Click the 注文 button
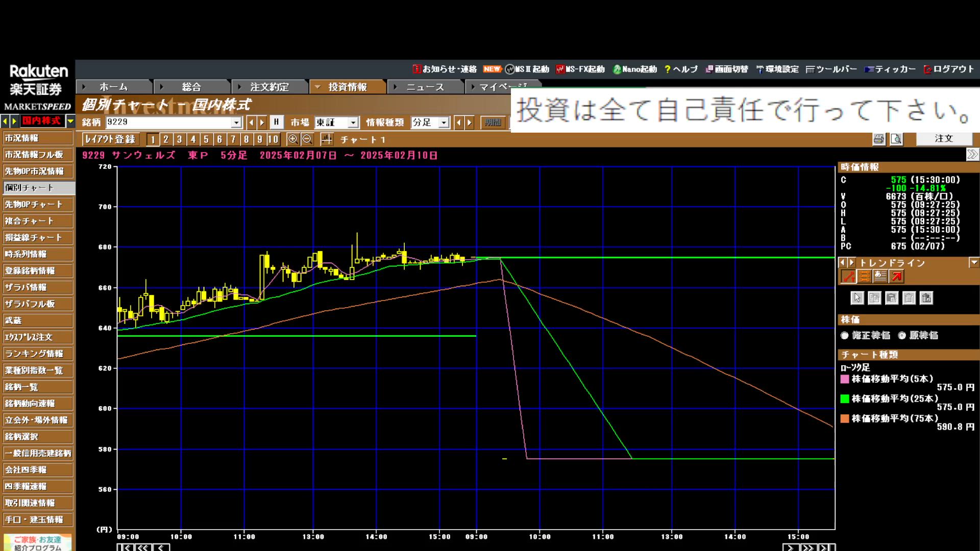Image resolution: width=980 pixels, height=551 pixels. click(943, 138)
